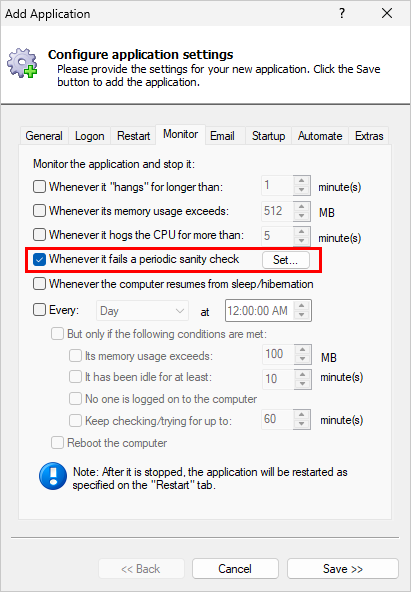Click the memory usage 512 value field

[x=277, y=211]
